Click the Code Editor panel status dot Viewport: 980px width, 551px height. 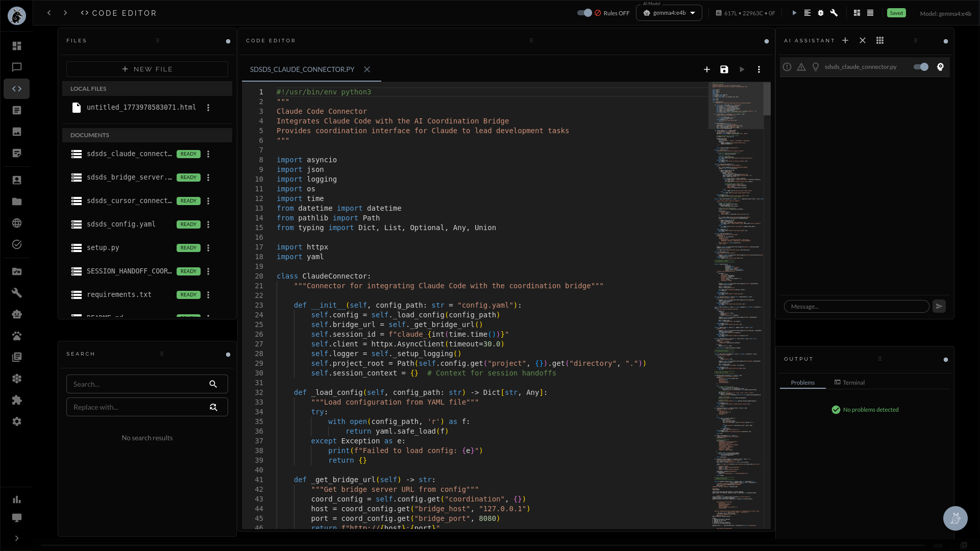pos(767,41)
